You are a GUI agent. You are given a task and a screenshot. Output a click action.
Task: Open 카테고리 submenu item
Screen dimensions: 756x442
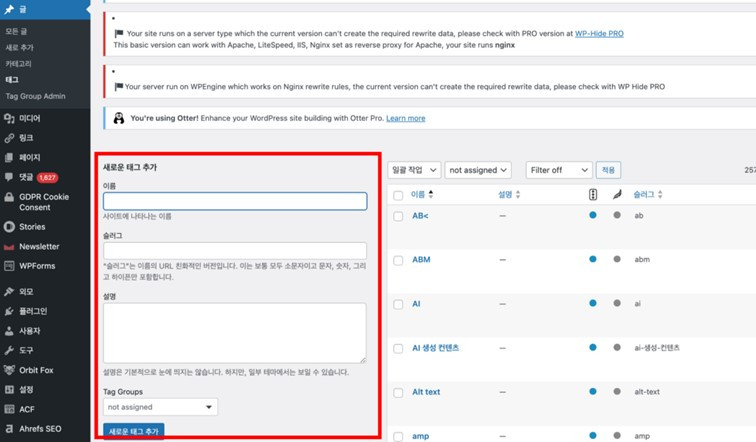coord(18,64)
